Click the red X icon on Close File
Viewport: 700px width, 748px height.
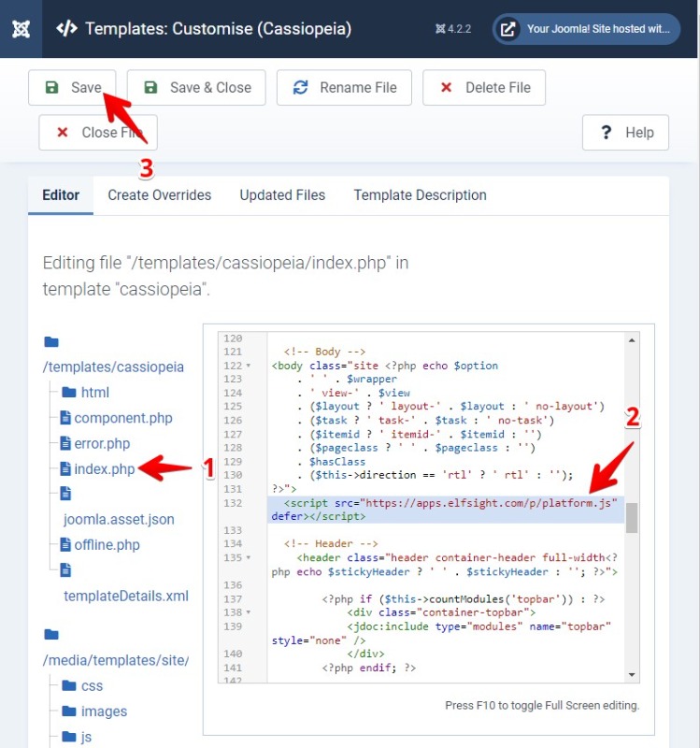pos(62,132)
